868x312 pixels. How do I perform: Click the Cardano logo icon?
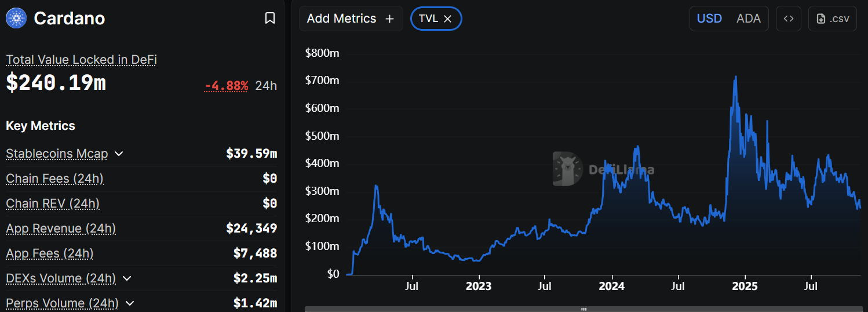tap(16, 18)
